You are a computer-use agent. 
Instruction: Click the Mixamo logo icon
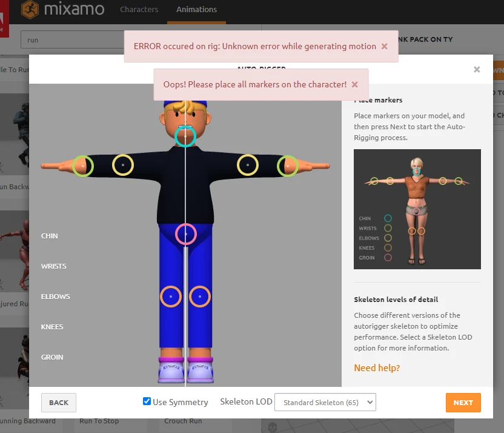pyautogui.click(x=30, y=9)
